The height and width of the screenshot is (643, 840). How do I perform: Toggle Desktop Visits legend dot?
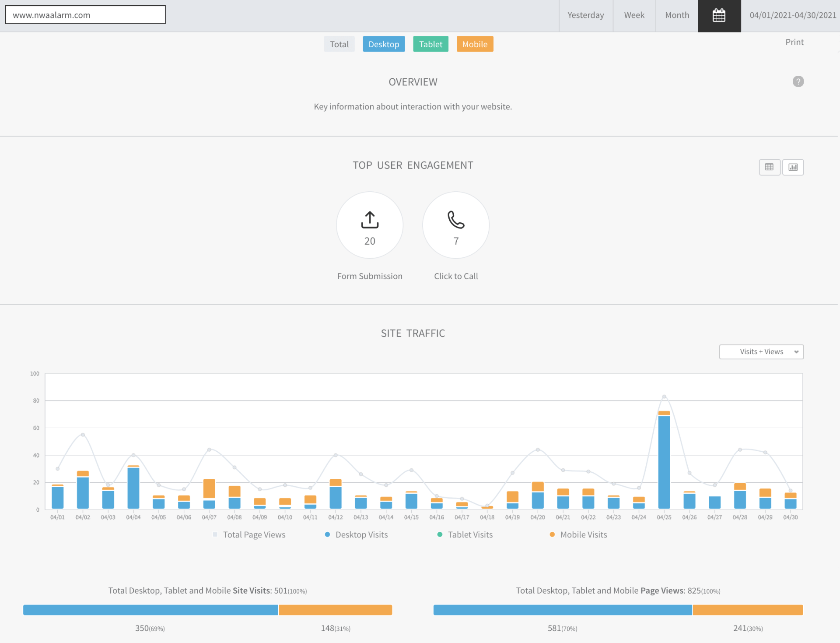point(327,534)
